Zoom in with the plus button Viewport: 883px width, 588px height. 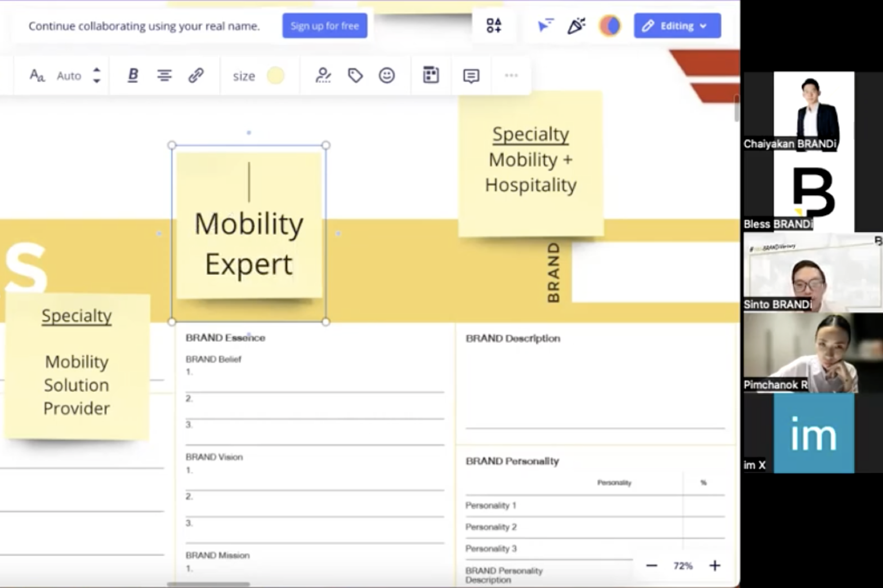point(715,566)
